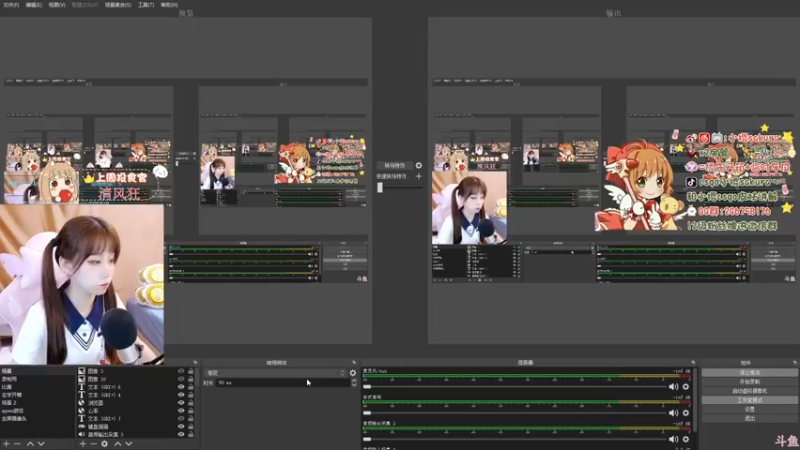Click 停止推流 button
This screenshot has height=450, width=800.
749,372
